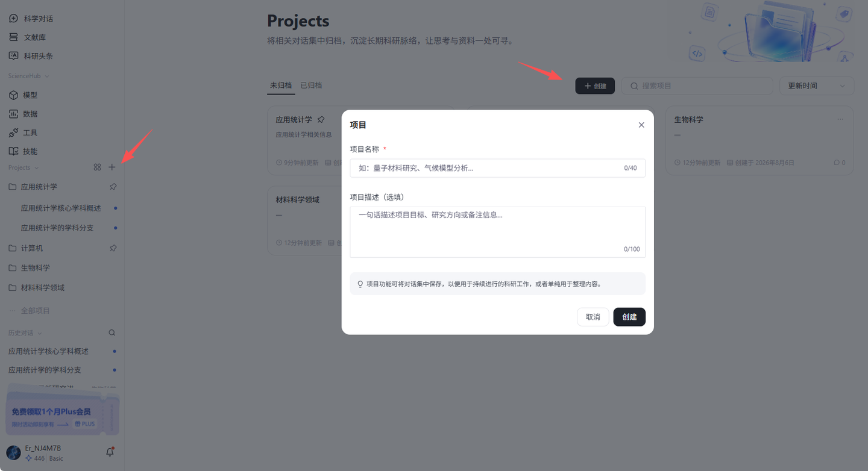Click the grid view icon beside Projects
Image resolution: width=868 pixels, height=471 pixels.
click(97, 167)
